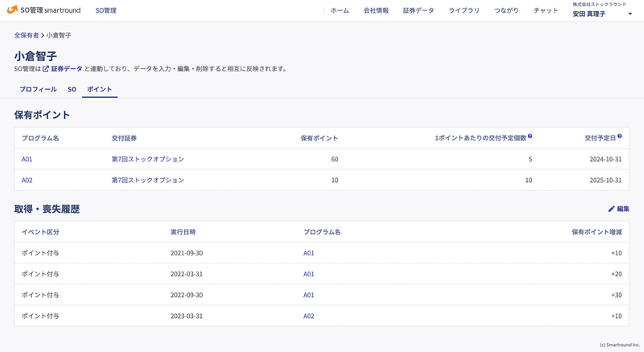Select the ポイント tab

pos(99,89)
